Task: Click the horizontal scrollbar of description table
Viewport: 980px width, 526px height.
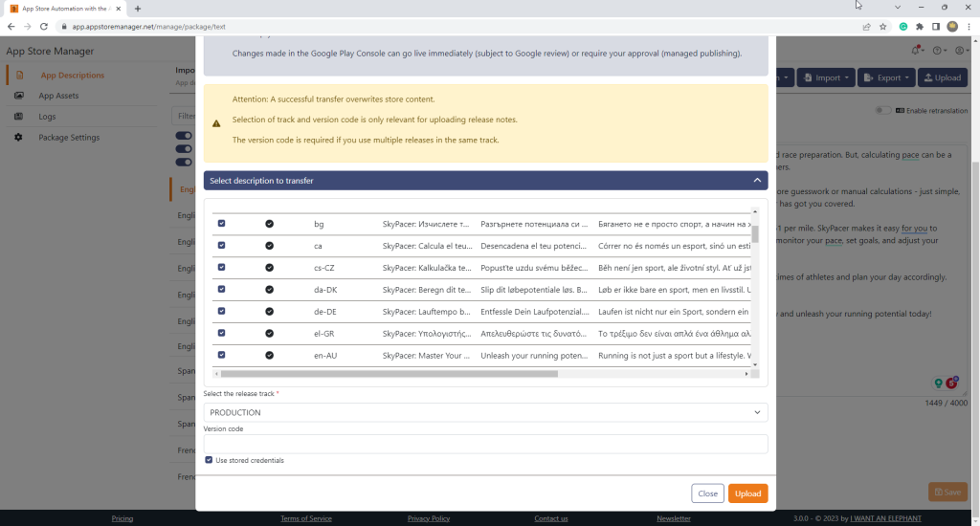Action: pos(389,374)
